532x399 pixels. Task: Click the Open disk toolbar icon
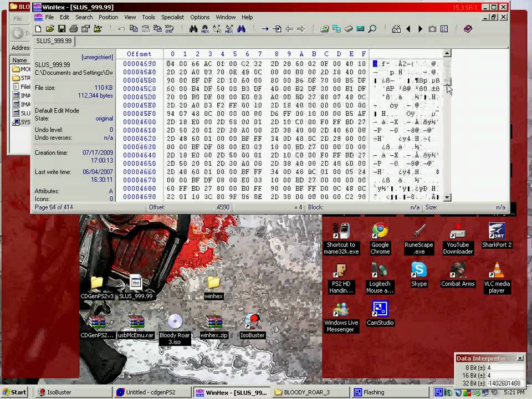point(325,29)
